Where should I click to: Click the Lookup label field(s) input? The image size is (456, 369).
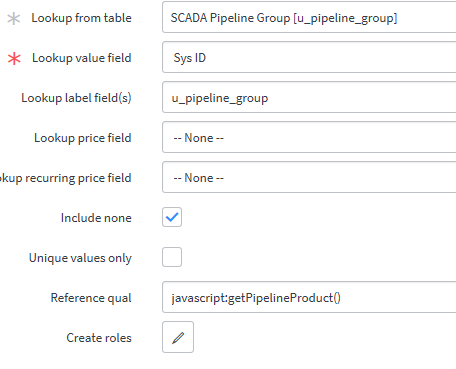pos(309,97)
